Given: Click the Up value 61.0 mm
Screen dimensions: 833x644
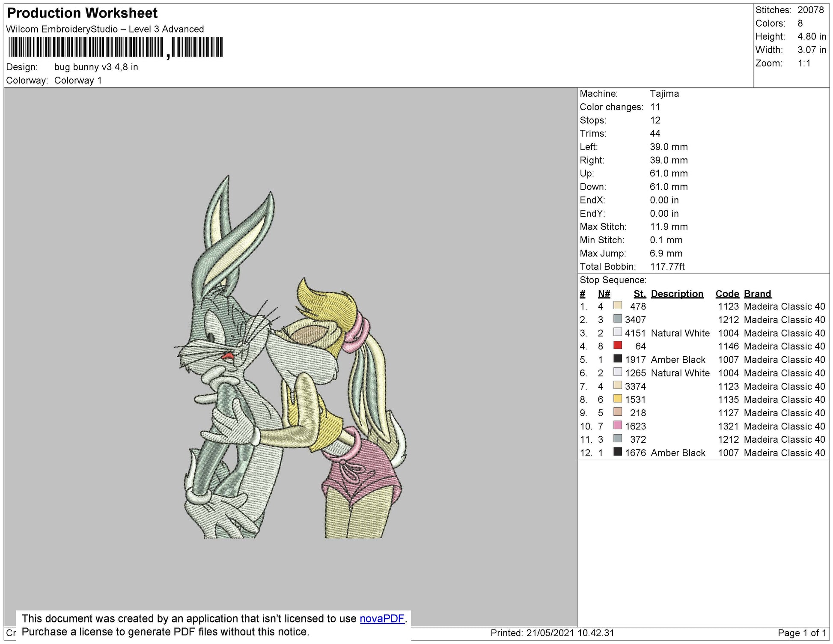Looking at the screenshot, I should 669,173.
